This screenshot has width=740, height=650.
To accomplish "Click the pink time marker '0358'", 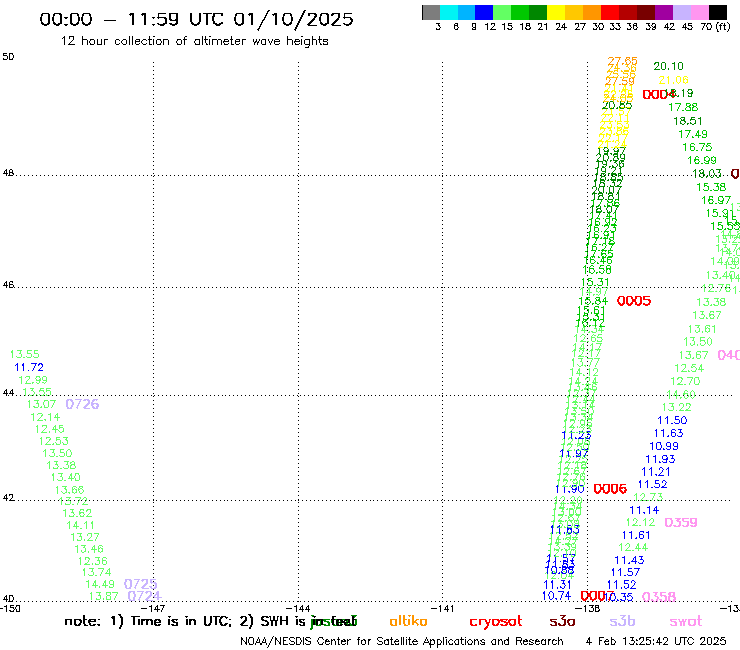I will [x=659, y=597].
